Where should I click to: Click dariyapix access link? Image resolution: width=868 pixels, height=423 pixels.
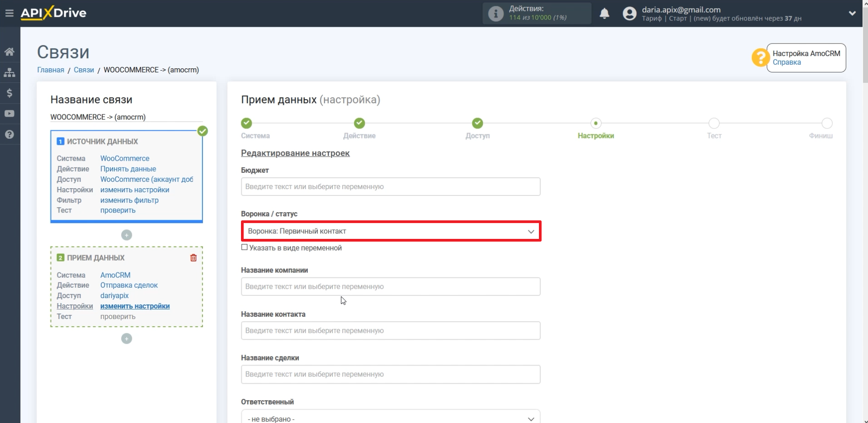pyautogui.click(x=114, y=295)
